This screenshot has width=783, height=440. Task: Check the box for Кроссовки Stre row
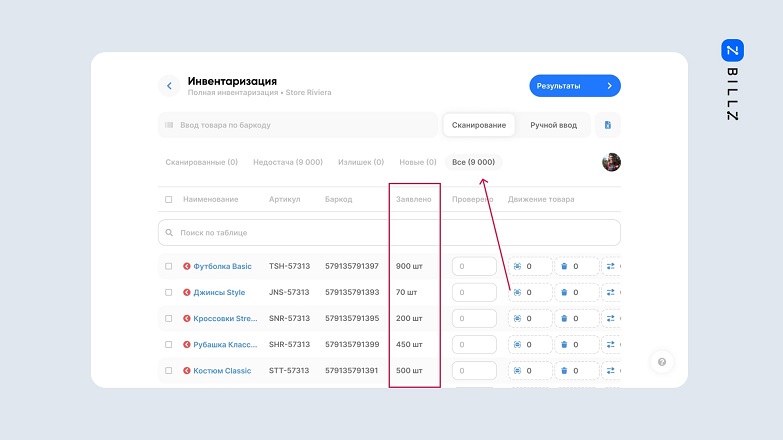(168, 318)
